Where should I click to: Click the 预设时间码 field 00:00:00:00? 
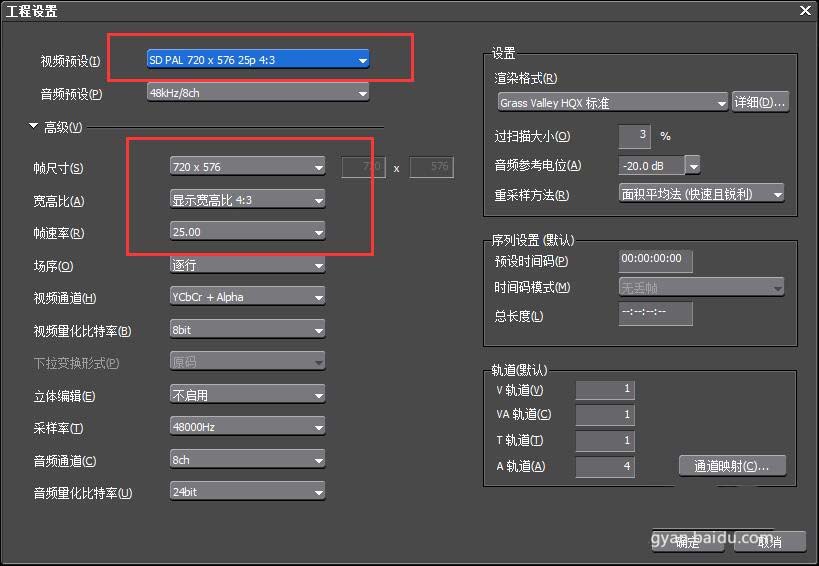click(656, 261)
